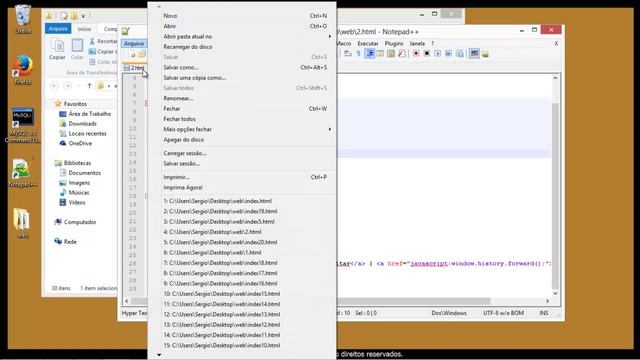Click the arrow at bottom of Arquivo menu
The height and width of the screenshot is (360, 640).
pos(159,355)
